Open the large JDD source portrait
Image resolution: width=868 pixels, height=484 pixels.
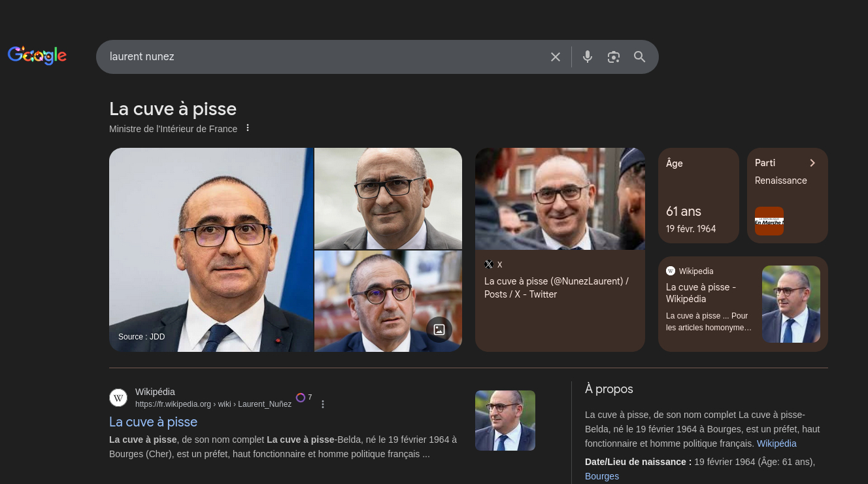click(x=211, y=250)
